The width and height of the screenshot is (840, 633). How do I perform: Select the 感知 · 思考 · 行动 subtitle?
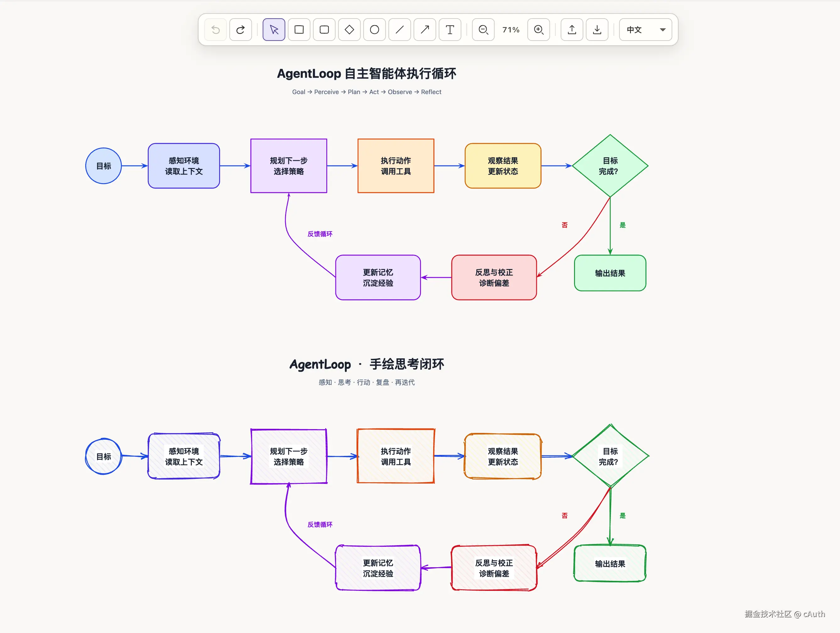click(x=367, y=382)
